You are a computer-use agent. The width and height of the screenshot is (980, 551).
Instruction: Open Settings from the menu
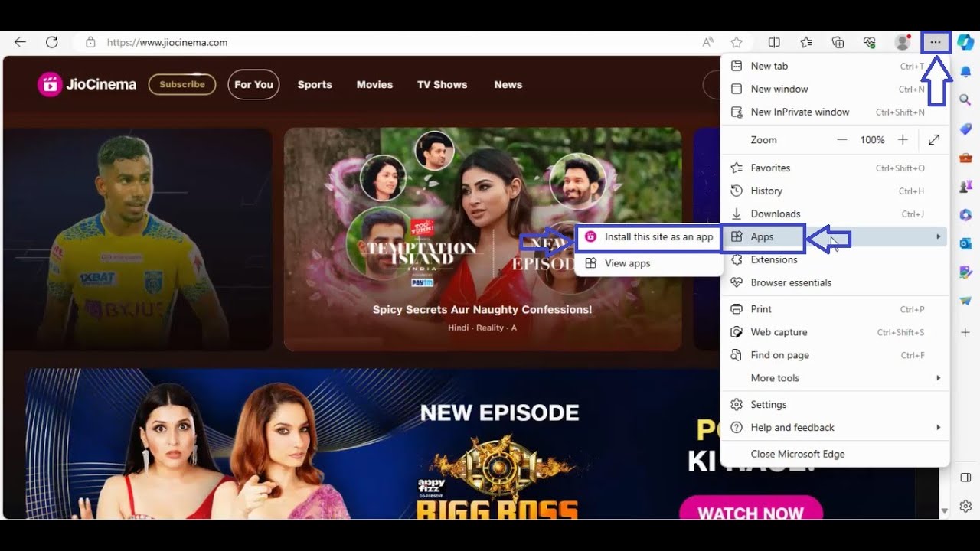(x=835, y=405)
